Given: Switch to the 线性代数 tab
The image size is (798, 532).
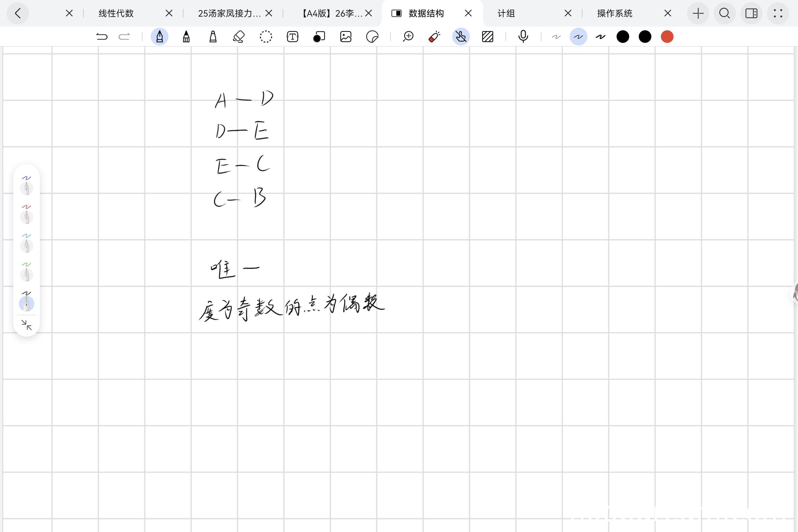Looking at the screenshot, I should [x=116, y=14].
